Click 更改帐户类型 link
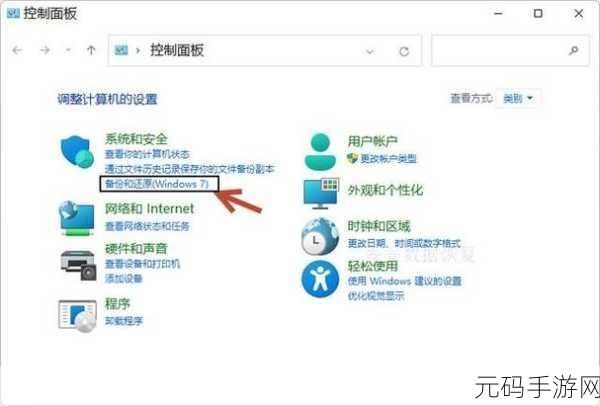600x406 pixels. pyautogui.click(x=388, y=158)
